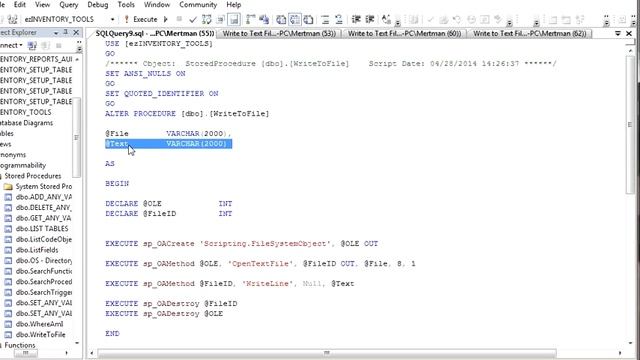Click the ALTER PROCEDURE [dbo].[WriteToFile] line
Image resolution: width=640 pixels, height=360 pixels.
[187, 113]
